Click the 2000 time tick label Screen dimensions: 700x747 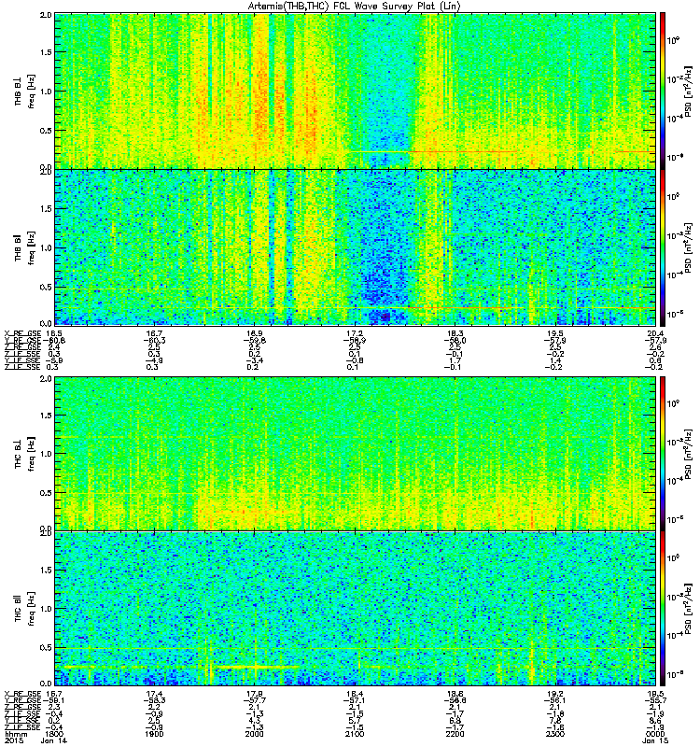254,734
